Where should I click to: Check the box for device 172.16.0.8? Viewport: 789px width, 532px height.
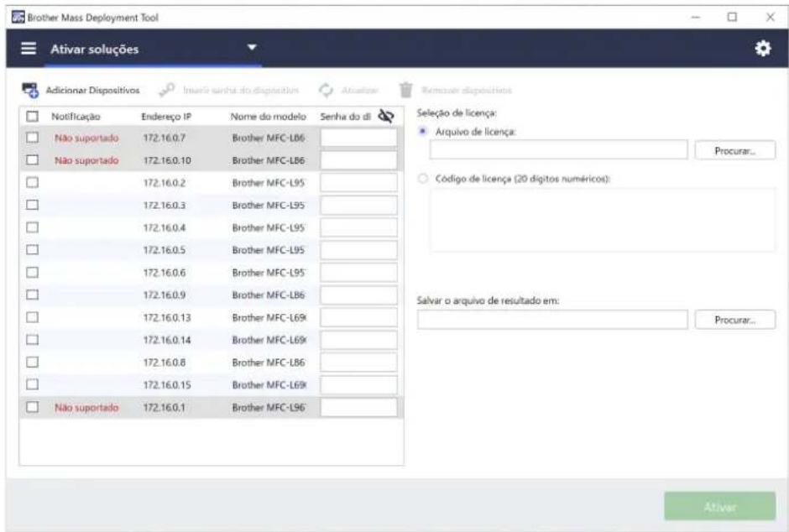32,362
